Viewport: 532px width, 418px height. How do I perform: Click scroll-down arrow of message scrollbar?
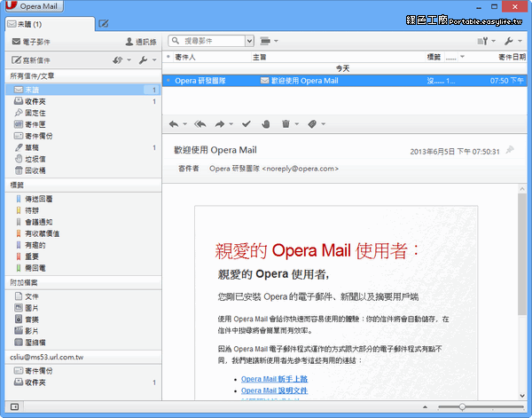coord(522,396)
